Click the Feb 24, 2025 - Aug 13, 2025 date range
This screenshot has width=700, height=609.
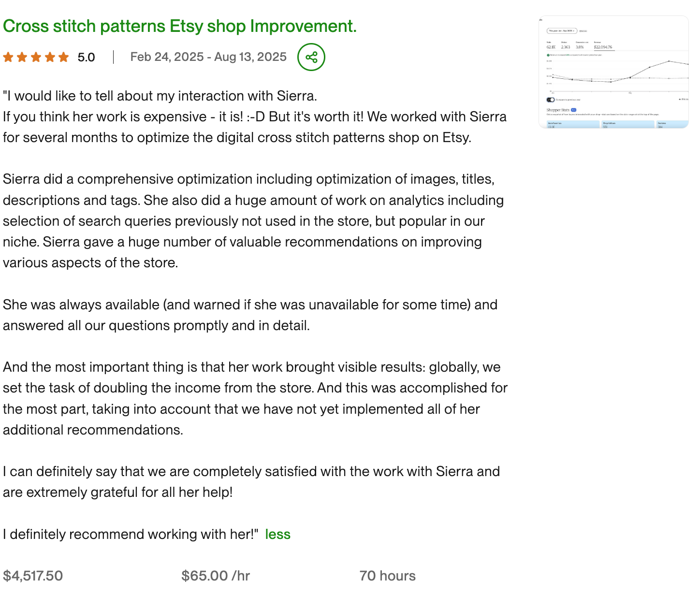tap(208, 57)
